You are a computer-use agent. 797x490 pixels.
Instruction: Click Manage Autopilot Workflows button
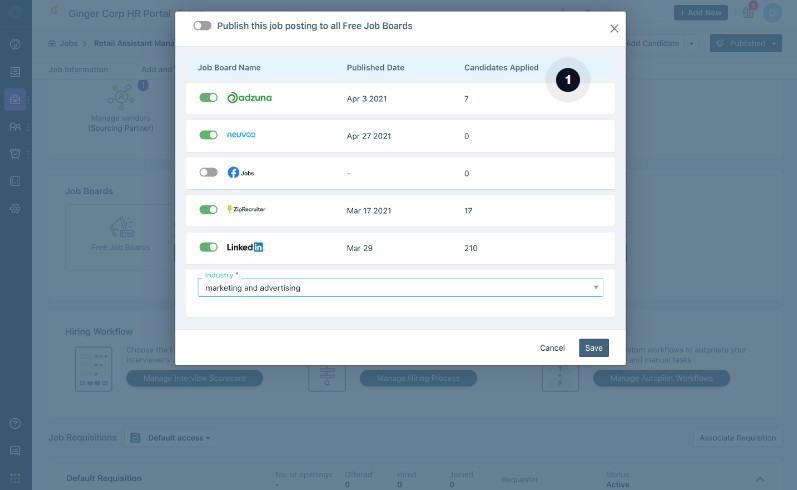pyautogui.click(x=661, y=378)
